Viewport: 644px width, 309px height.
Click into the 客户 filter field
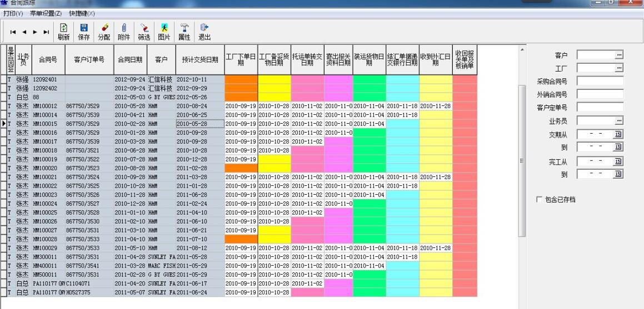596,54
